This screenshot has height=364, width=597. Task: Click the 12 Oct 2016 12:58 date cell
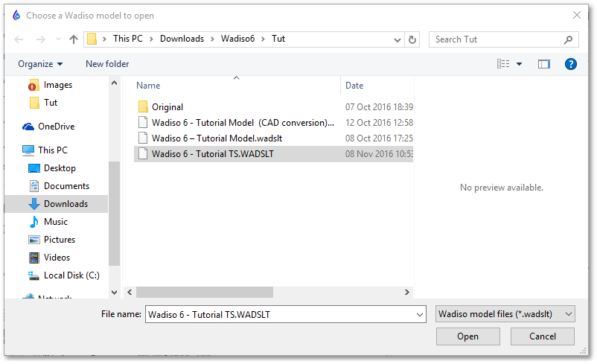click(x=379, y=123)
